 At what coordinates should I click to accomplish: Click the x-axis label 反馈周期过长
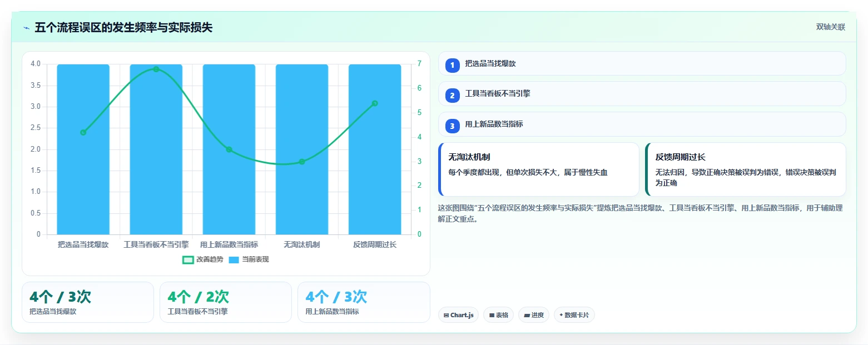click(375, 244)
